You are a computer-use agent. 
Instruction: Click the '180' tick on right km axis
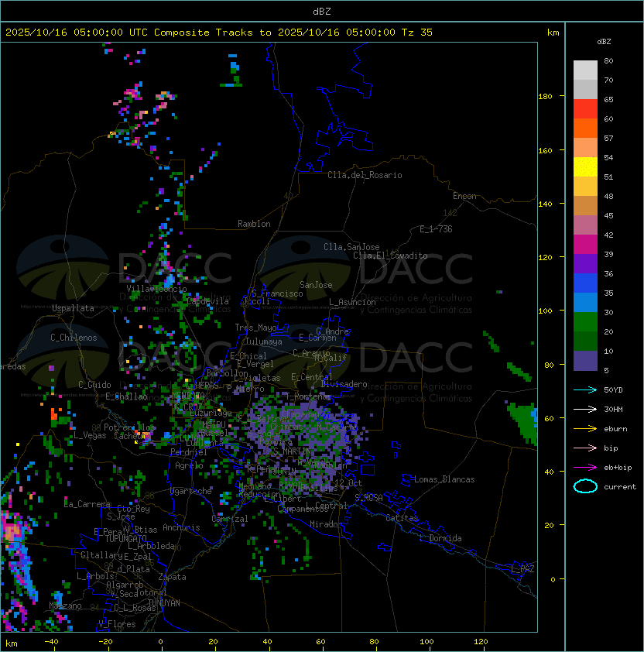click(x=545, y=97)
